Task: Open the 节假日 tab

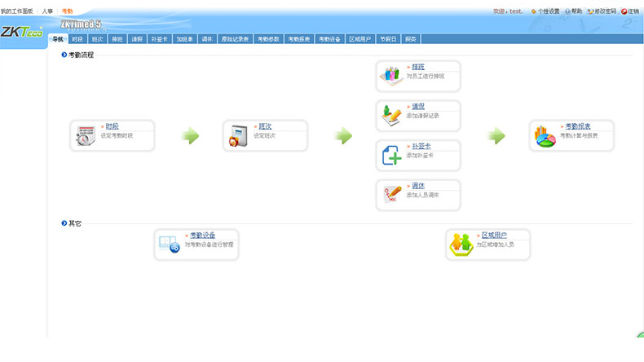Action: click(388, 39)
